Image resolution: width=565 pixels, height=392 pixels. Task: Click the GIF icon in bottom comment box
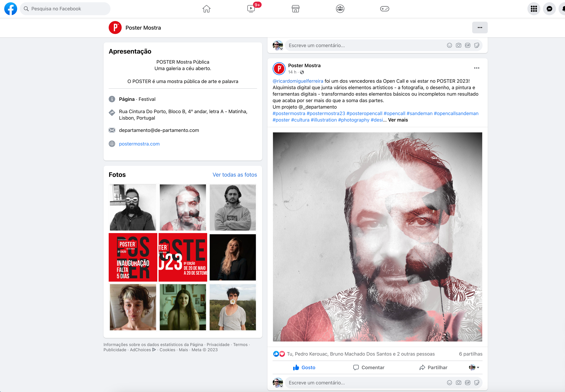(467, 382)
